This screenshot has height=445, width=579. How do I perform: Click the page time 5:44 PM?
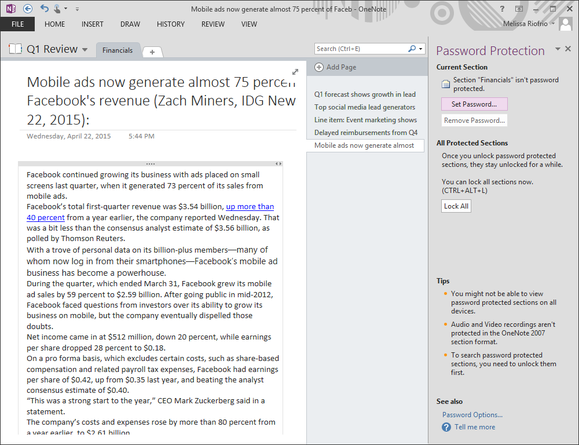coord(141,136)
